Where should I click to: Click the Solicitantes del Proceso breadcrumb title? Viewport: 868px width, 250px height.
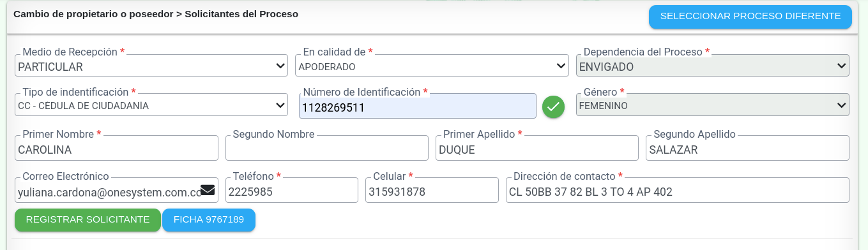241,13
